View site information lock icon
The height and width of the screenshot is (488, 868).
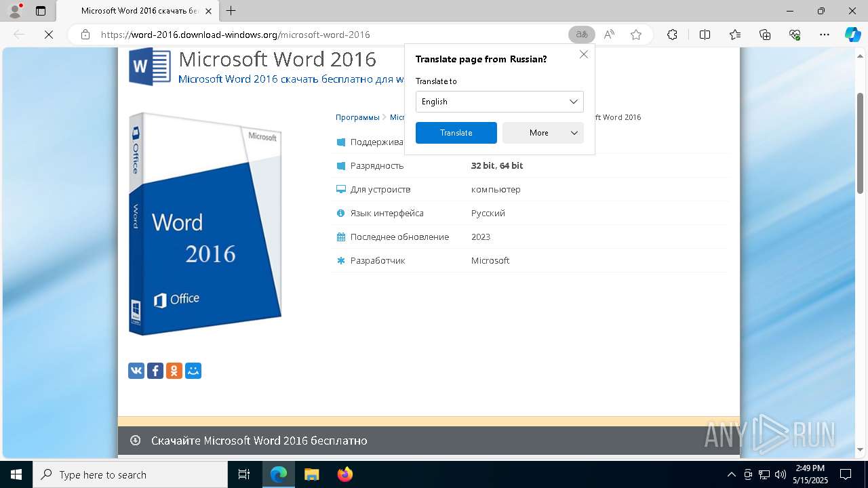tap(85, 35)
